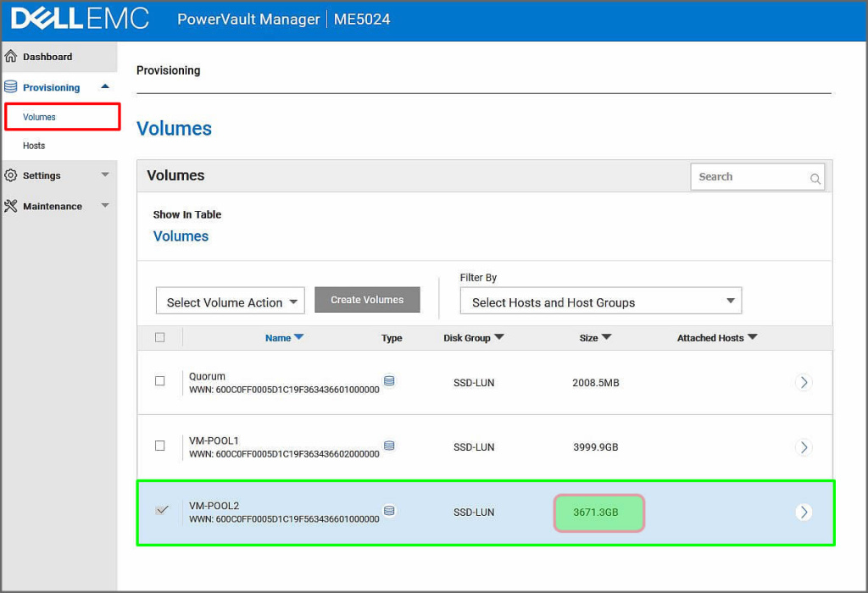The image size is (868, 593).
Task: Open the Volumes sidebar item
Action: [x=40, y=117]
